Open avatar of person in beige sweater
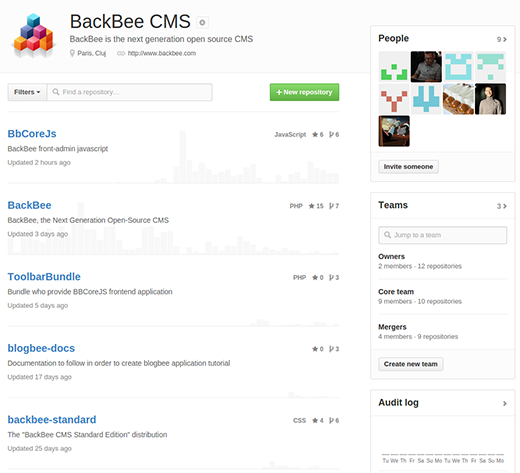The width and height of the screenshot is (520, 473). pos(490,99)
